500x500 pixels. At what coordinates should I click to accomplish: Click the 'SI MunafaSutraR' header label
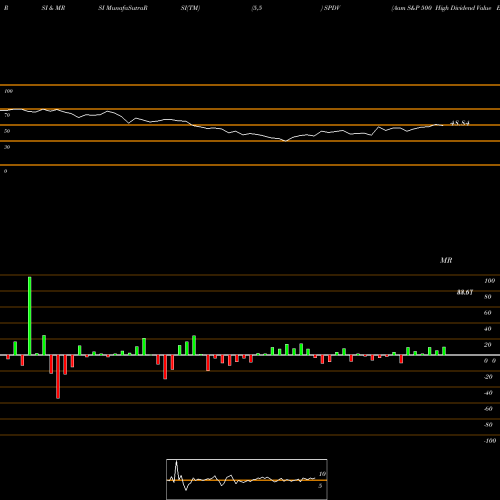click(123, 8)
